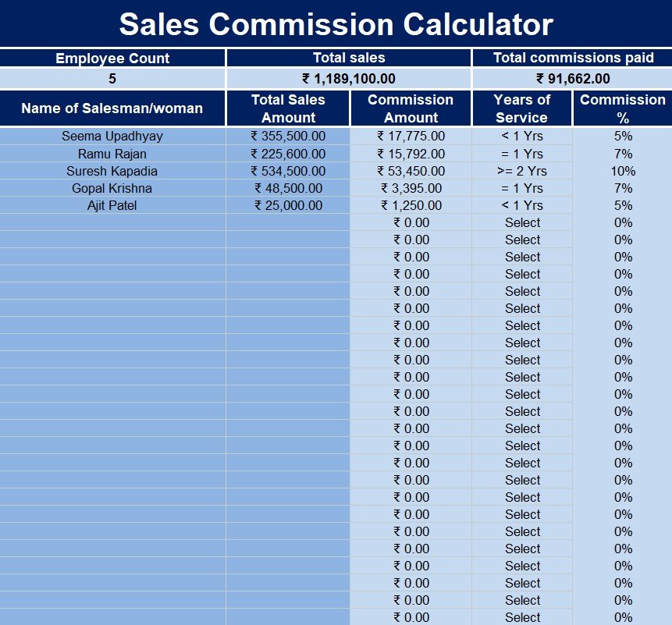
Task: Click the Name of Salesman/woman column header
Action: (x=112, y=108)
